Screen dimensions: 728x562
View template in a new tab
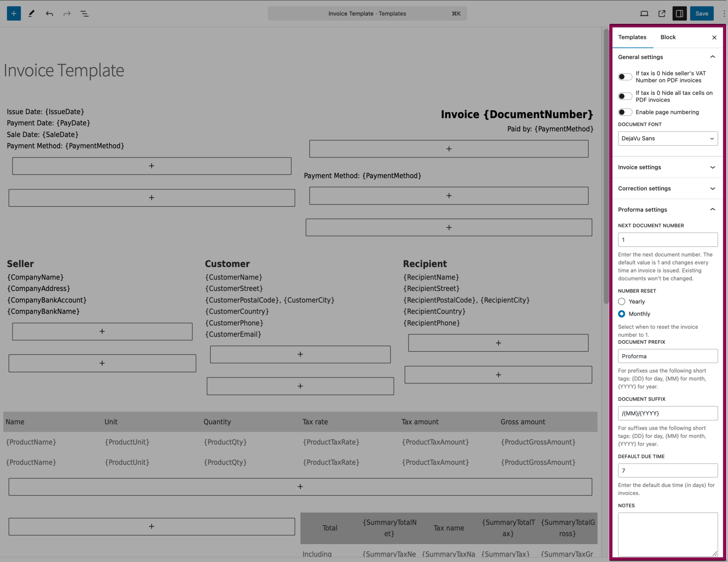(662, 13)
